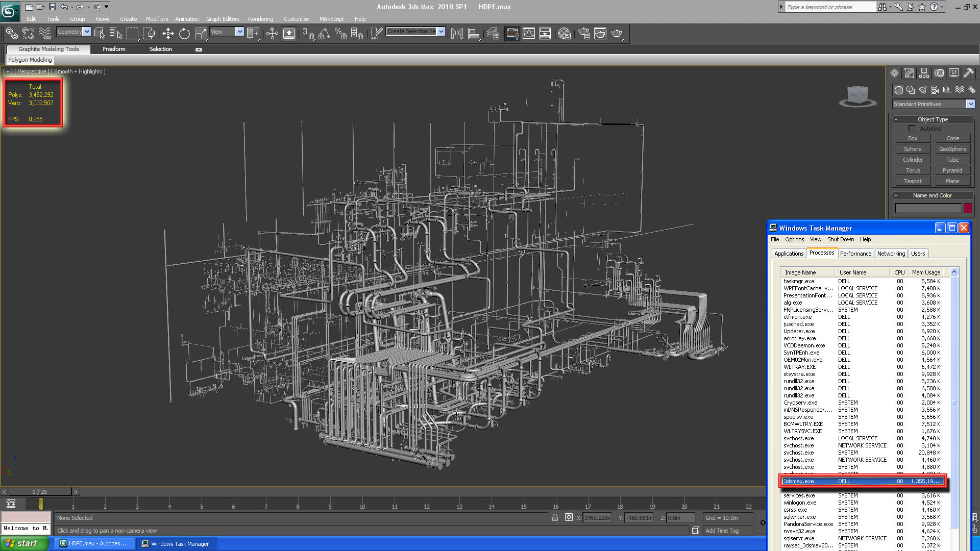Expand the ribbon minimize options arrow

(x=199, y=49)
